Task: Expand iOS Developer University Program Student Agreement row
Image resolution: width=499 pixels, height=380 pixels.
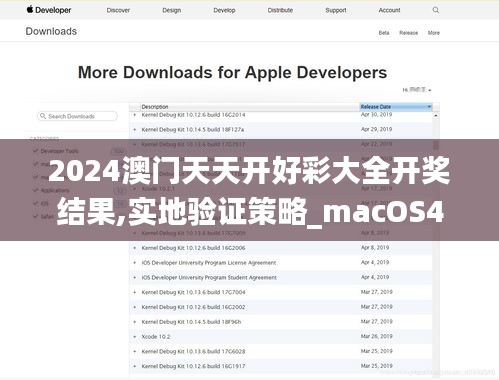Action: 135,277
